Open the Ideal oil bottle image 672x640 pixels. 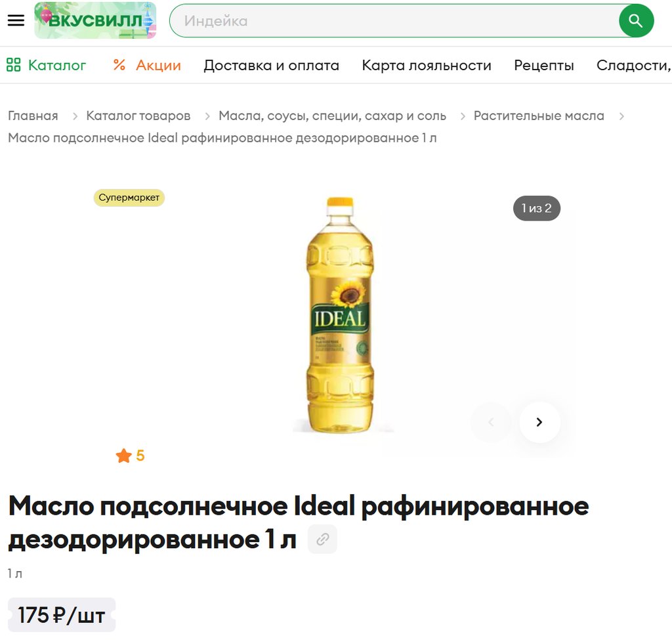[x=340, y=314]
